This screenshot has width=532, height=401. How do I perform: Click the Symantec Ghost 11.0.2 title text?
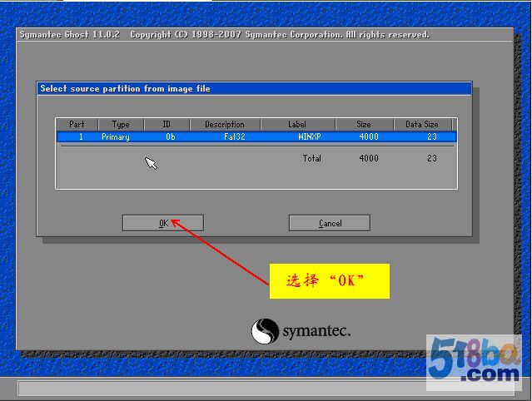[x=70, y=35]
